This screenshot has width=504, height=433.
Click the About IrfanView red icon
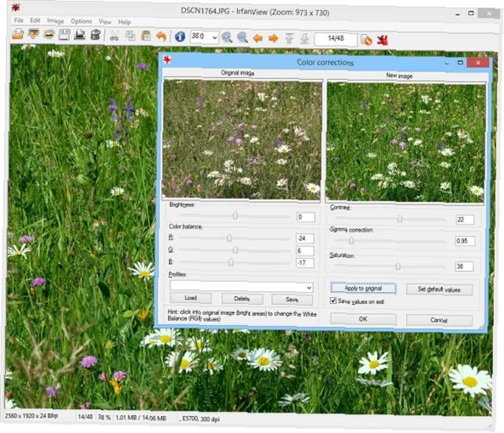[383, 40]
